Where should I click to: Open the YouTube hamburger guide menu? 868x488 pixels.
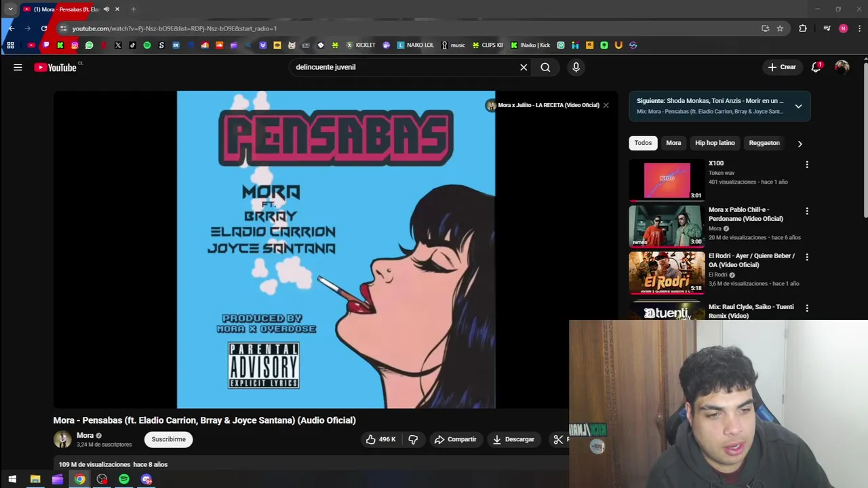click(x=18, y=67)
